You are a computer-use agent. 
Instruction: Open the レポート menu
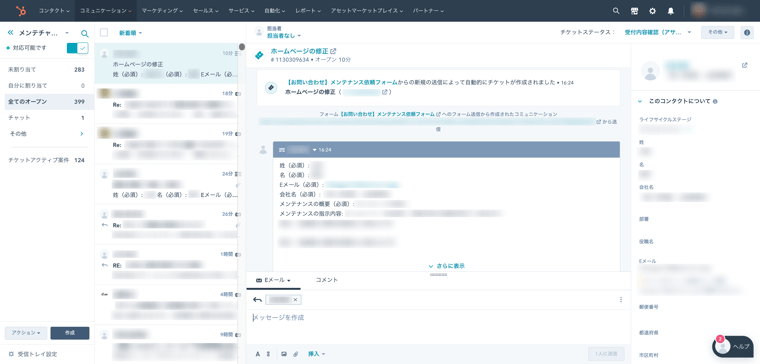308,11
